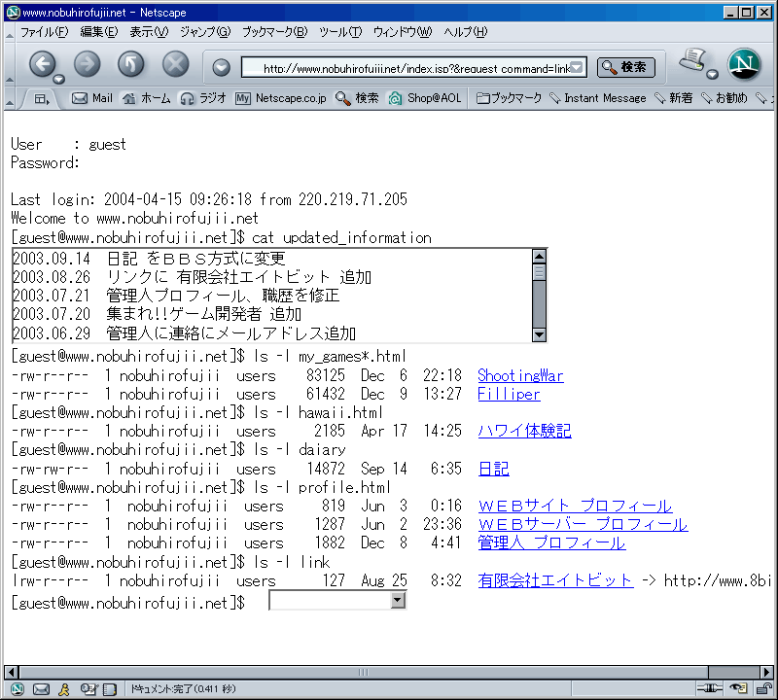Click the Forward navigation arrow

click(x=88, y=64)
